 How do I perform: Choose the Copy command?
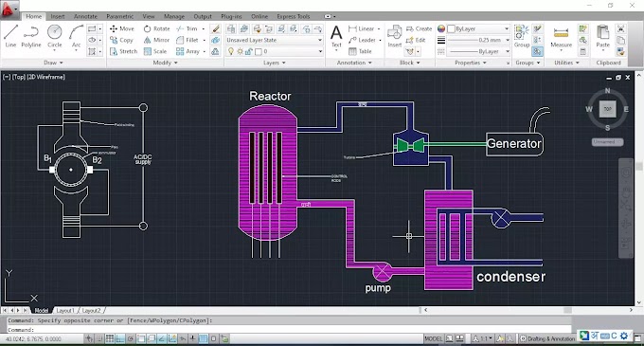(x=121, y=40)
